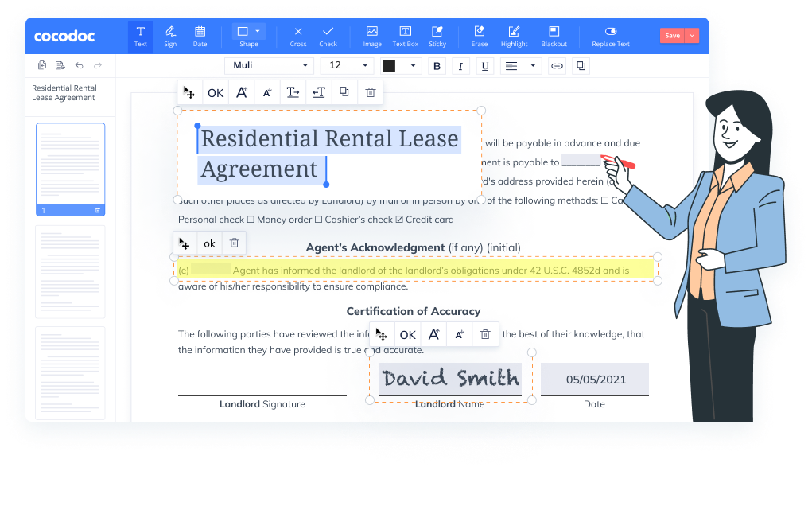
Task: Open the Muli font dropdown
Action: point(268,66)
